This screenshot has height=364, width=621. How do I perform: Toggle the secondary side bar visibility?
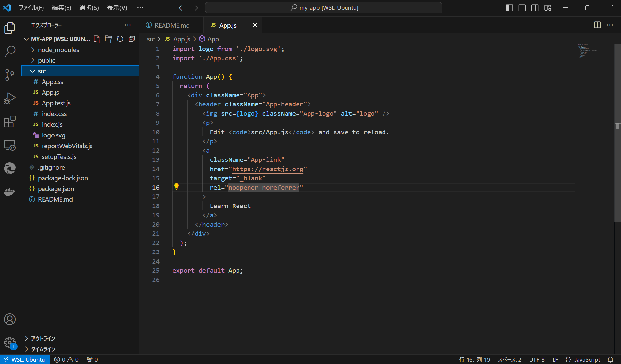535,8
